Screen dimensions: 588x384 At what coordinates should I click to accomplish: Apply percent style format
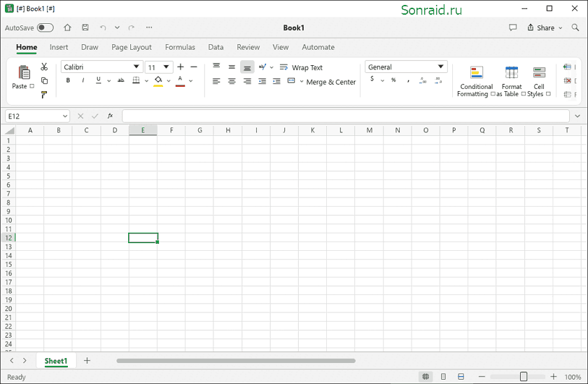pyautogui.click(x=393, y=80)
